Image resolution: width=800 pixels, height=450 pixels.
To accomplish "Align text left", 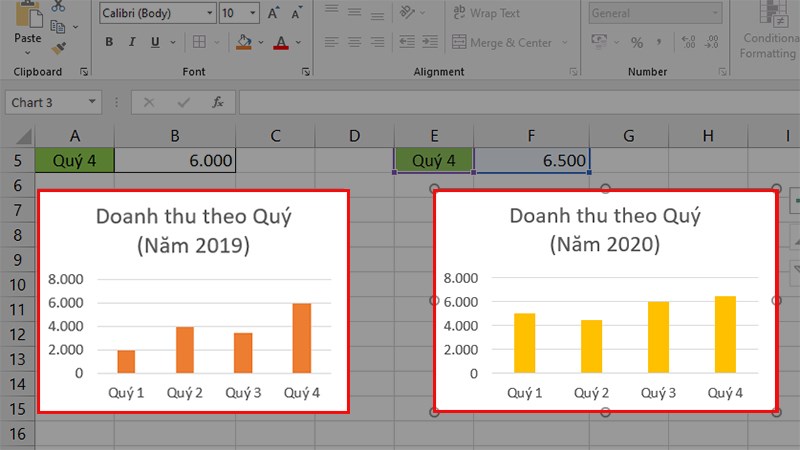I will pos(332,42).
